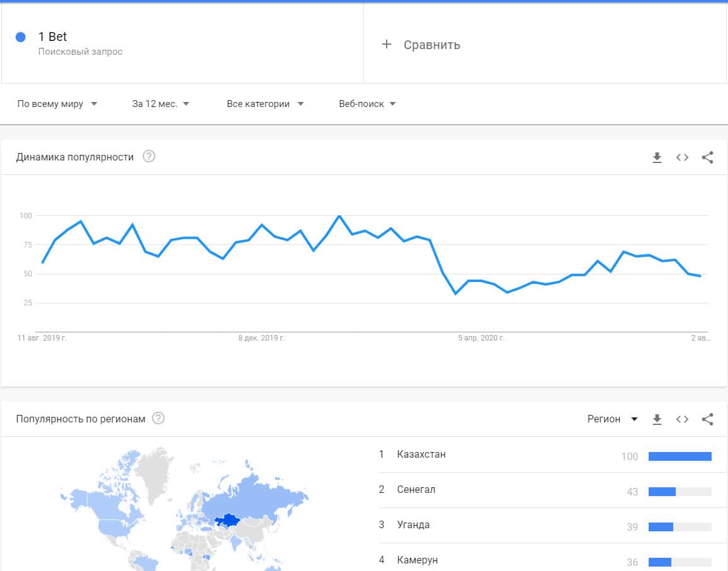Change the Веб-поиск search type dropdown
Image resolution: width=728 pixels, height=571 pixels.
pyautogui.click(x=367, y=104)
